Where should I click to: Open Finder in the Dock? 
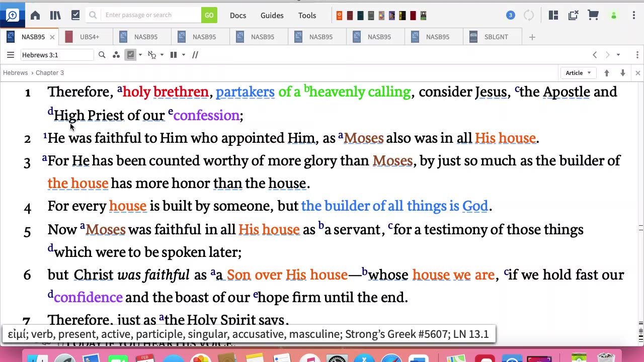coord(37,358)
